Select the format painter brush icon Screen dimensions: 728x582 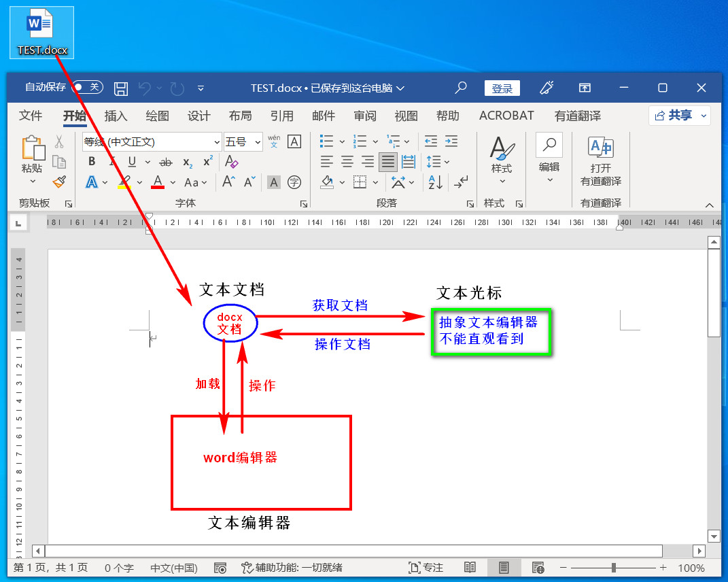tap(58, 182)
